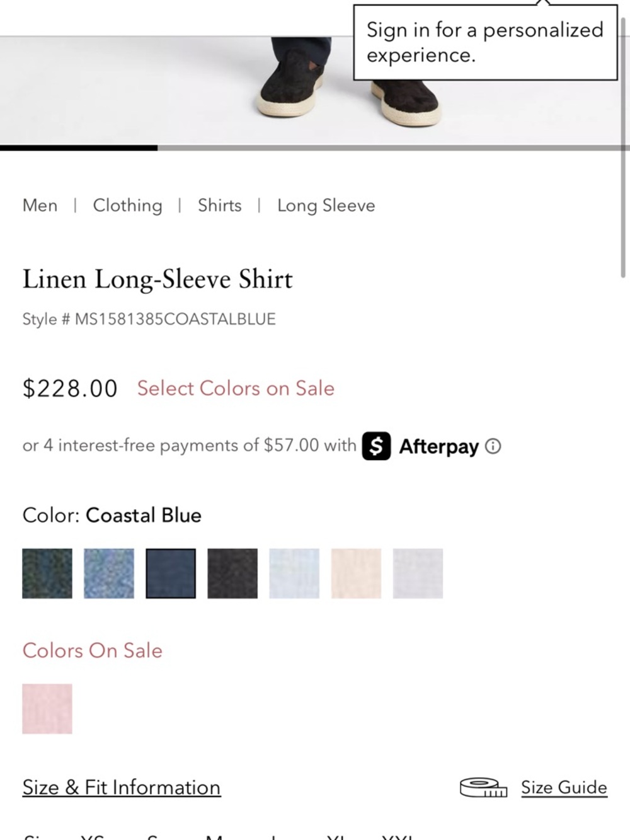
Task: Open the Shirts breadcrumb link
Action: [x=220, y=205]
